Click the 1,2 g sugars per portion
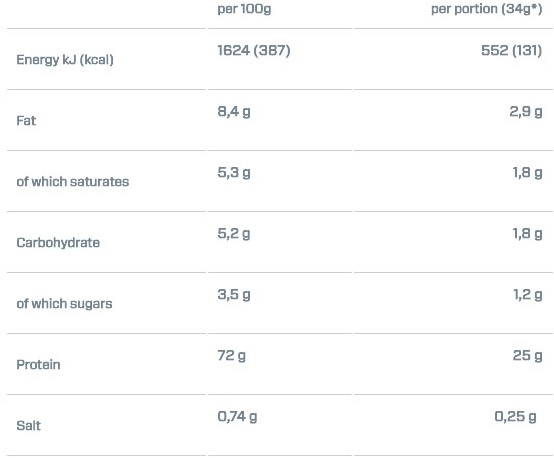 click(528, 295)
